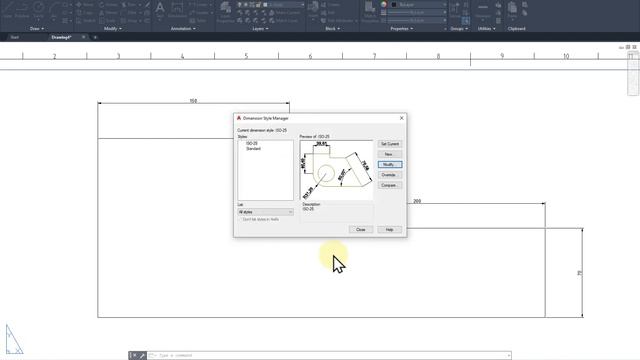Open Help from the Dimension Style Manager
The image size is (640, 360).
(390, 230)
